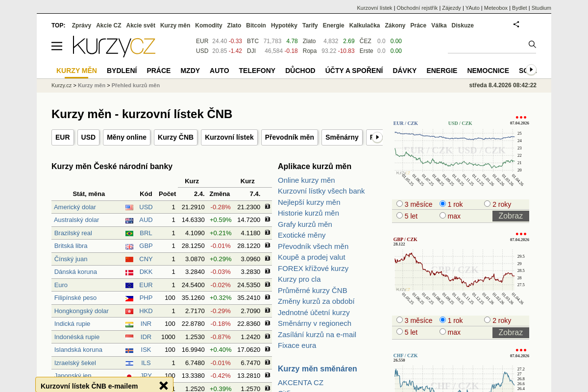Screen dimensions: 588x392
Task: Click the share icon in top bar
Action: point(516,24)
